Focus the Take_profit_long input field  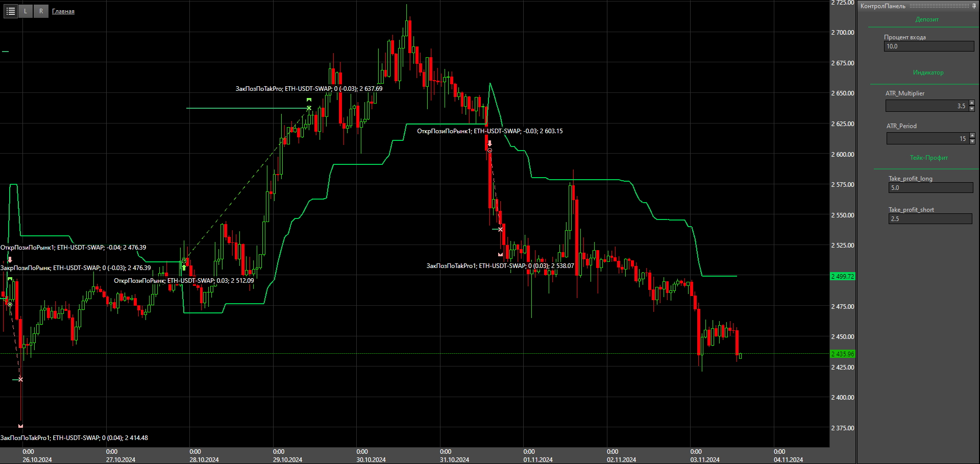coord(930,188)
